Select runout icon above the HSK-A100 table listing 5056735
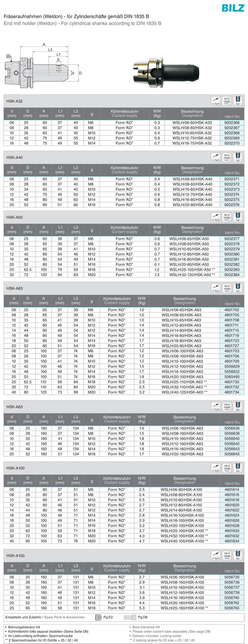The height and width of the screenshot is (644, 248). pos(216,556)
